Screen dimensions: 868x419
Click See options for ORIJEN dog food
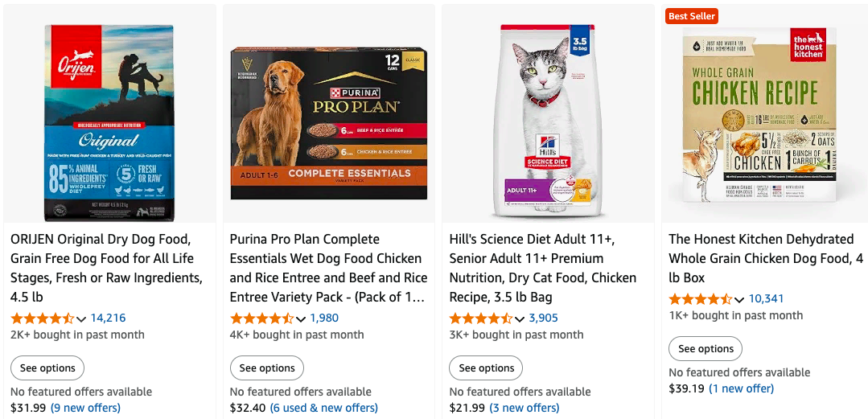click(47, 368)
